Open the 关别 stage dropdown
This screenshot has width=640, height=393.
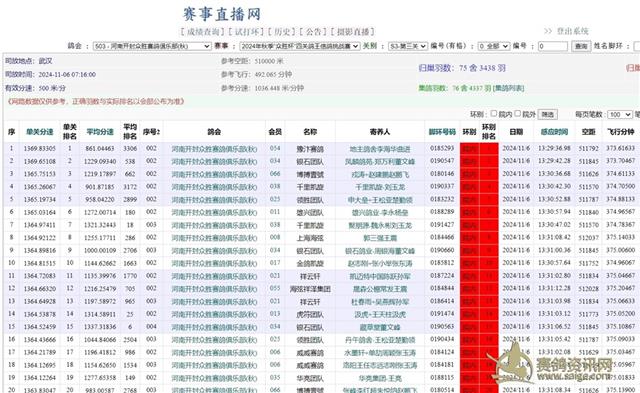pos(407,47)
